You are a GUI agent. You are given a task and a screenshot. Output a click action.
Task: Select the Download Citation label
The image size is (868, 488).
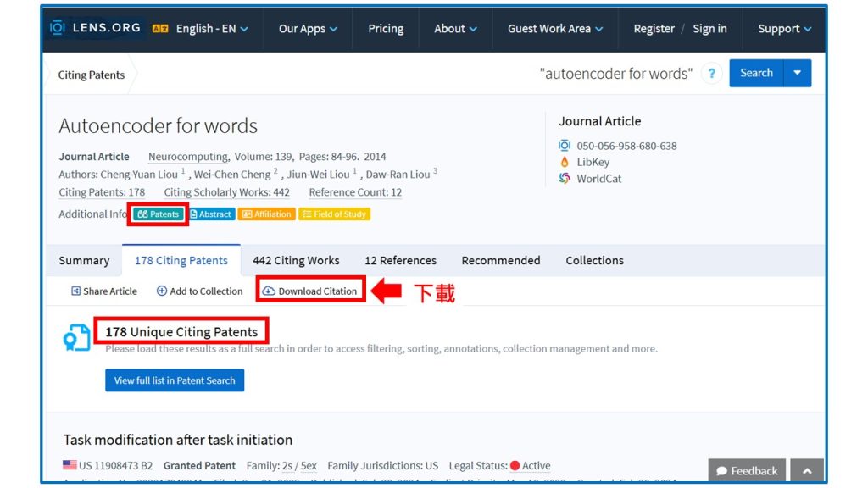click(x=318, y=291)
